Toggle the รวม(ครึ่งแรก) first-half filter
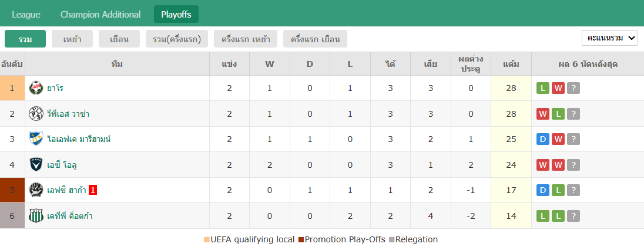Screen dimensions: 644x247 pos(177,39)
